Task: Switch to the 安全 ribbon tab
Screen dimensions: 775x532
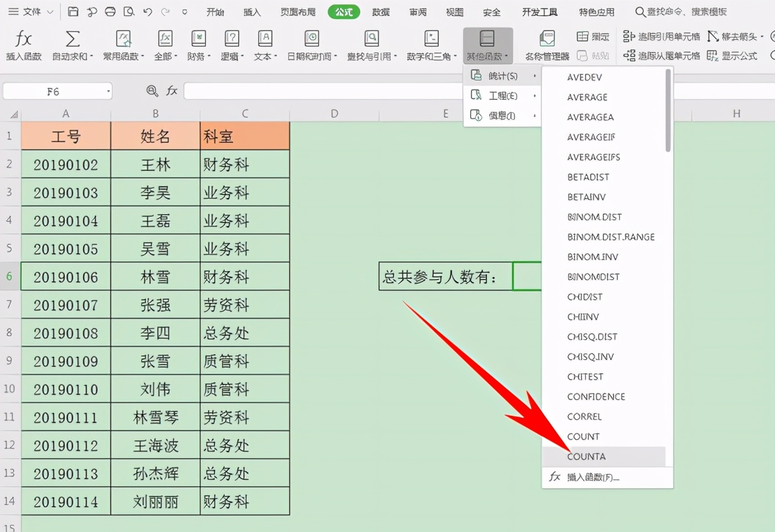Action: [x=492, y=12]
